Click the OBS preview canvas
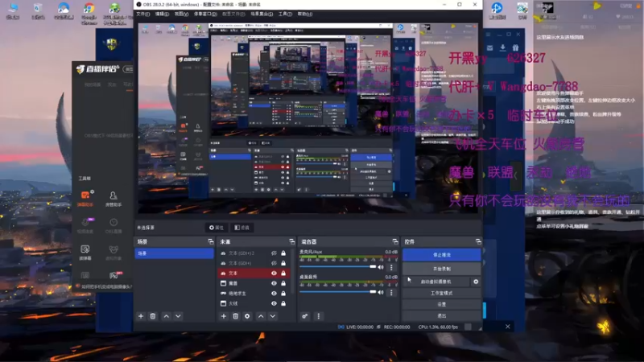The height and width of the screenshot is (362, 644). (x=308, y=118)
